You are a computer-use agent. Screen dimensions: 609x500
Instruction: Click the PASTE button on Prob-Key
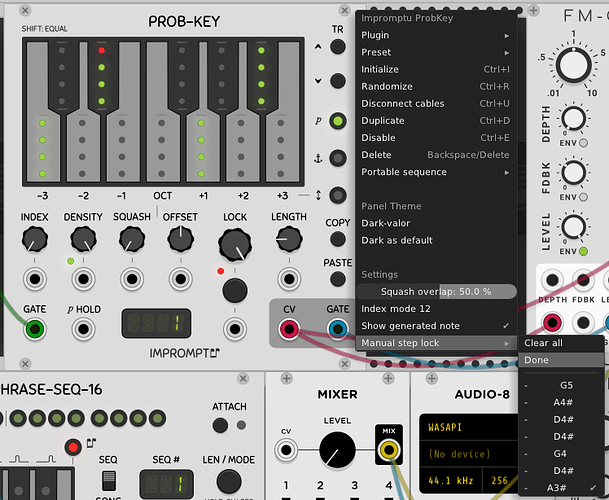tap(338, 279)
